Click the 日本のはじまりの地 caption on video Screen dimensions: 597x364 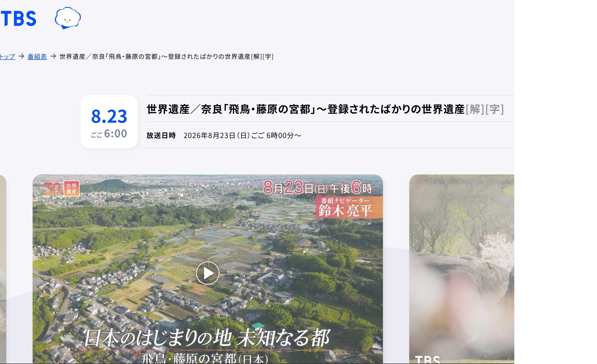point(207,338)
